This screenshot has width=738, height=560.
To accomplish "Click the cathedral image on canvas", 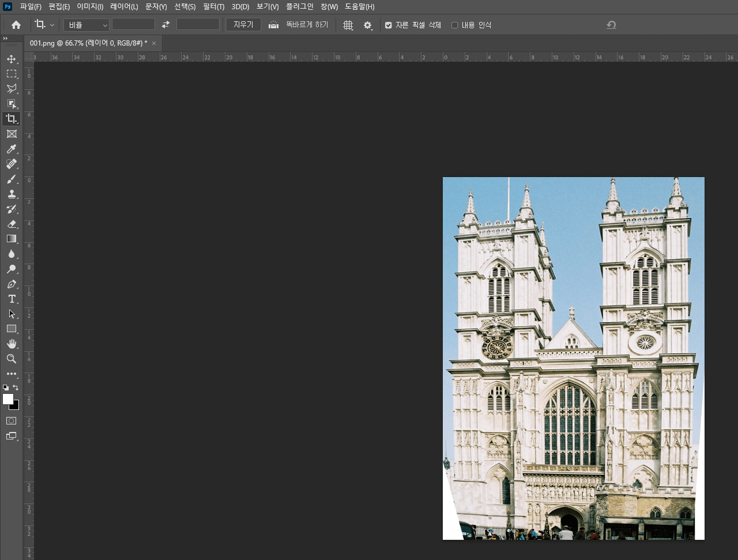I will [574, 358].
